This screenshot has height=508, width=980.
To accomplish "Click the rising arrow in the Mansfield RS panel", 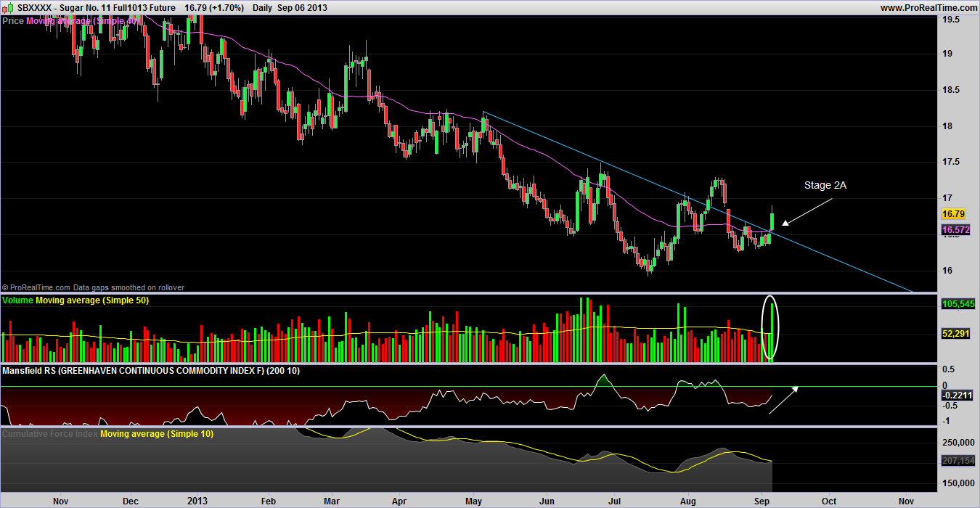I will (783, 400).
